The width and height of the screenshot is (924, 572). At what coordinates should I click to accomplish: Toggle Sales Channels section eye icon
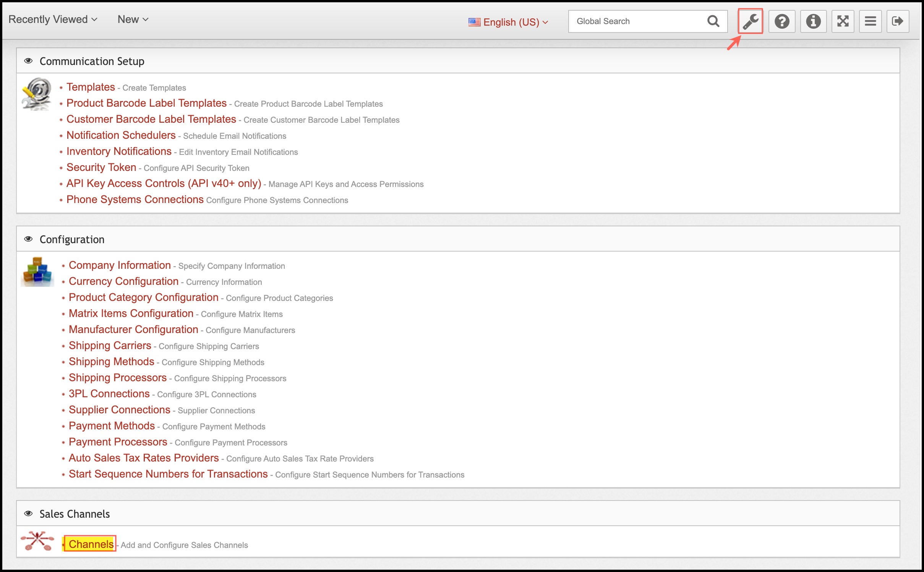(x=28, y=513)
